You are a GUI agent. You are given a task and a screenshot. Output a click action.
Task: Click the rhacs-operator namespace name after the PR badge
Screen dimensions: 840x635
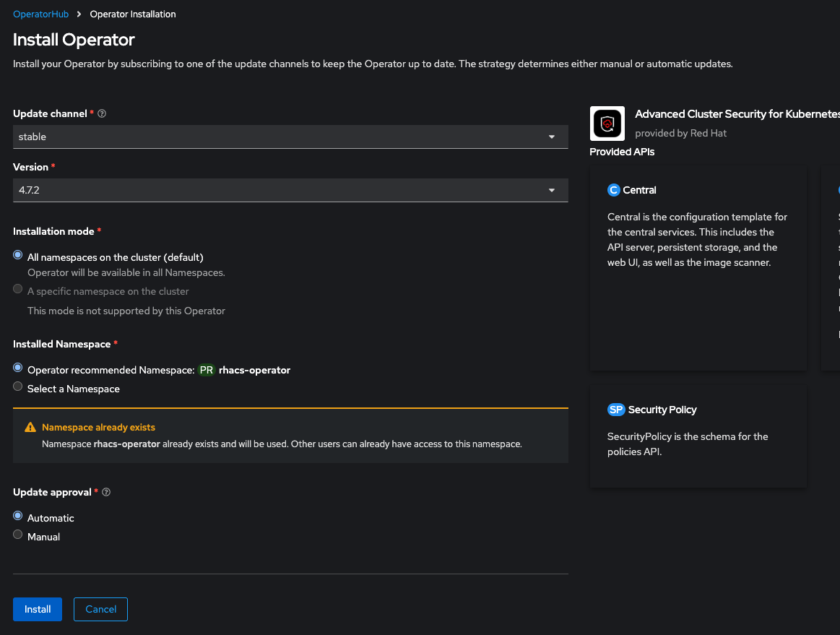click(x=254, y=371)
